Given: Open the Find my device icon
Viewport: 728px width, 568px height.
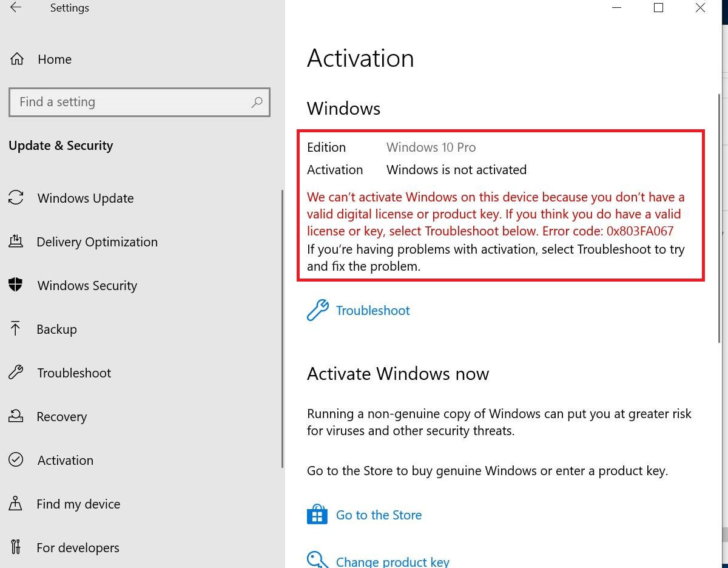Looking at the screenshot, I should [x=16, y=504].
